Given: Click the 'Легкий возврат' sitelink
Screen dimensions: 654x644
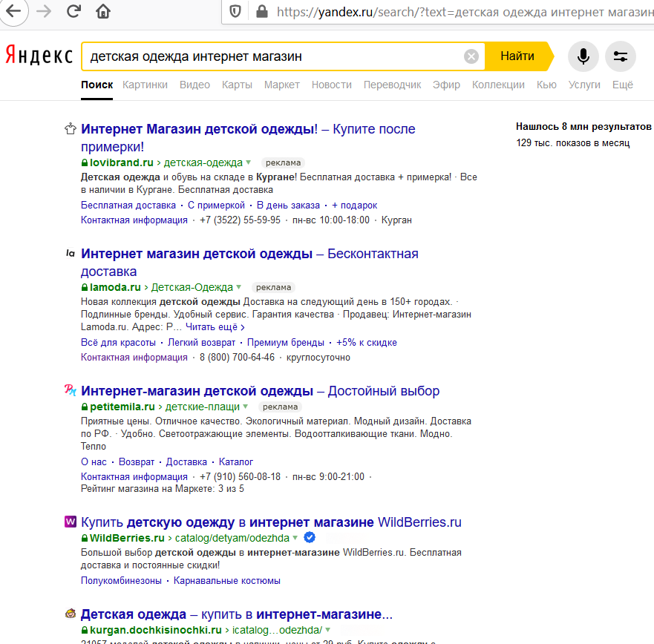Looking at the screenshot, I should [201, 342].
